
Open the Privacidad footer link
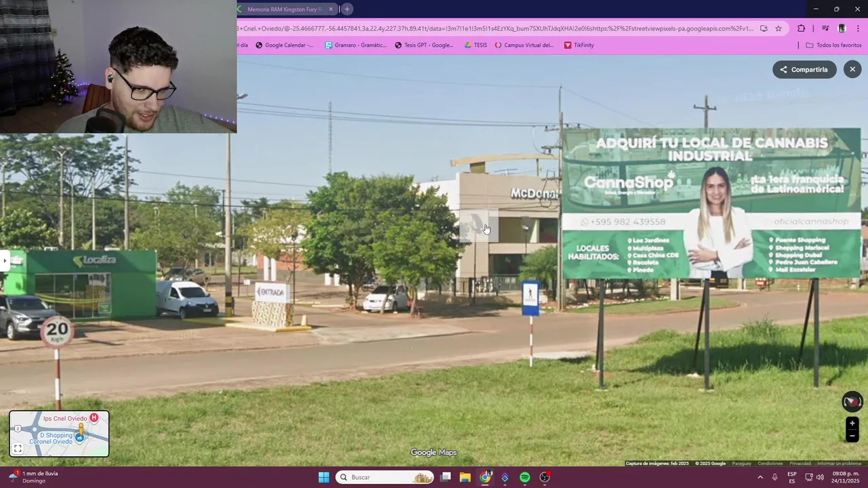click(800, 464)
